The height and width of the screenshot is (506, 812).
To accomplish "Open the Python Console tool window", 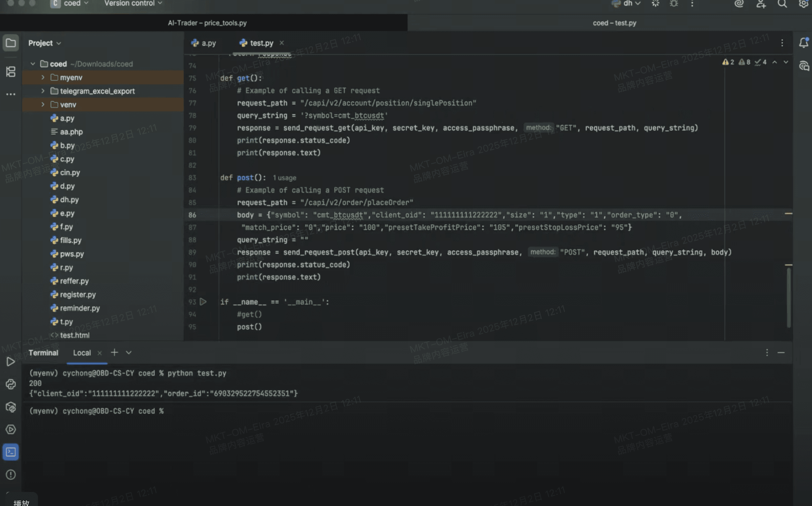I will pyautogui.click(x=11, y=383).
